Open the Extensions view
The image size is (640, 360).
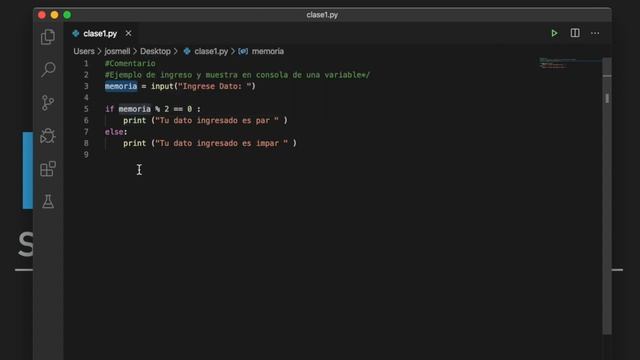[48, 169]
